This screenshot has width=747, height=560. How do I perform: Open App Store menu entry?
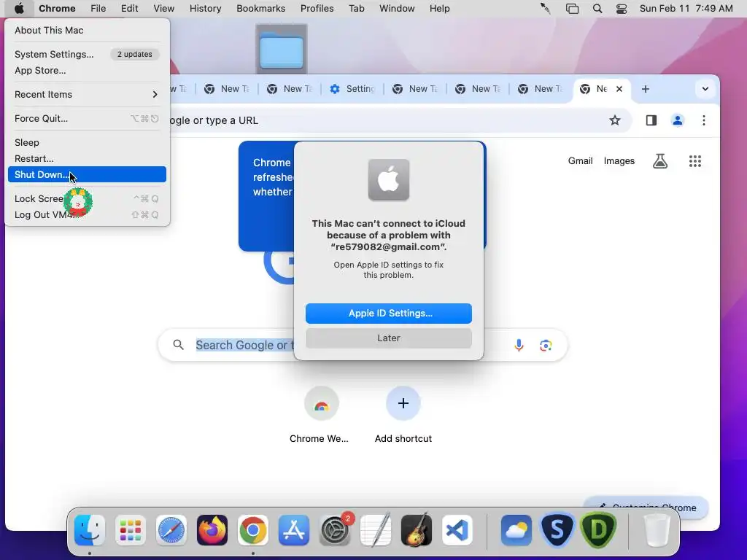click(88, 71)
